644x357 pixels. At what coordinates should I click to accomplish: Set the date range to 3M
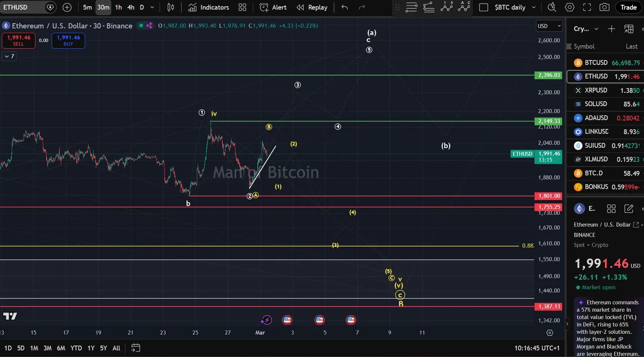(47, 348)
